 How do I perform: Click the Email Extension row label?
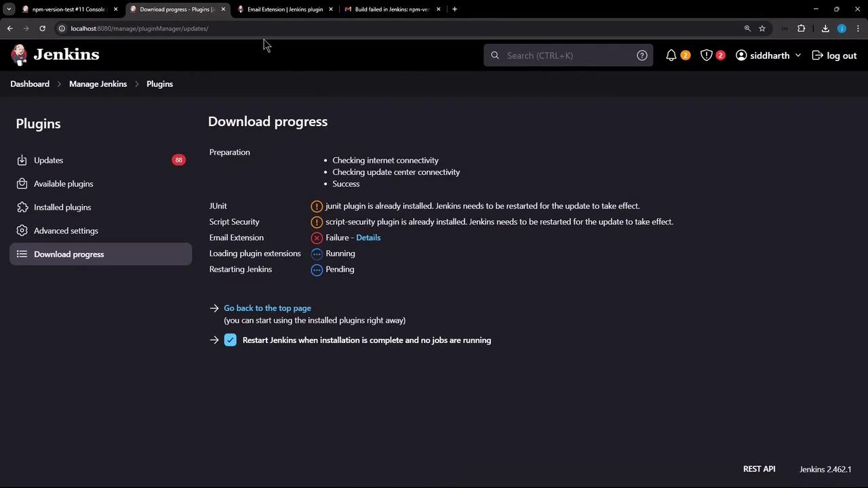[237, 238]
